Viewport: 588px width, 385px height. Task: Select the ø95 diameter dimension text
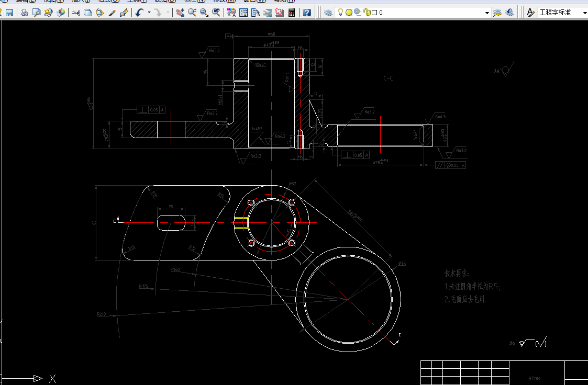click(402, 263)
